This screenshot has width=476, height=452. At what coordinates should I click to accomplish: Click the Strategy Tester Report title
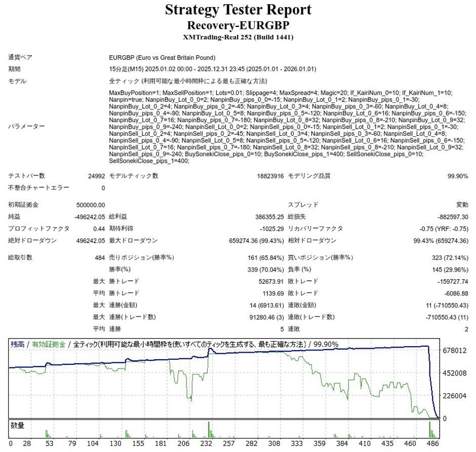coord(238,10)
